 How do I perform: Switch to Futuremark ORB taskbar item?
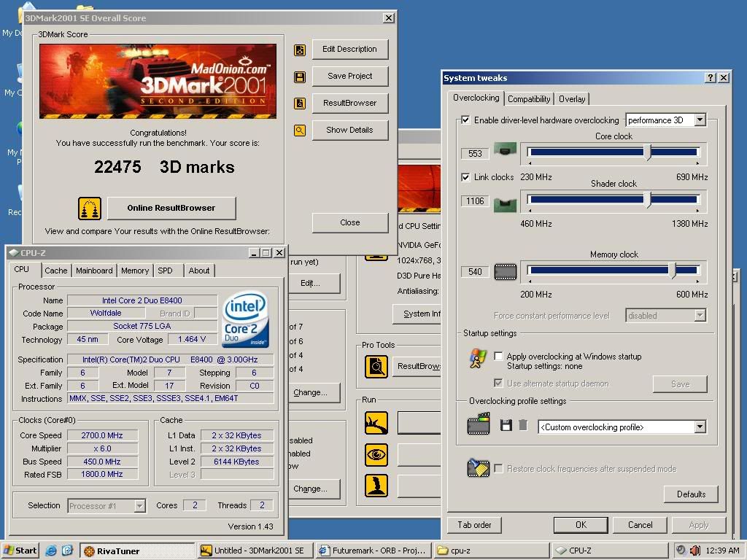click(x=374, y=551)
